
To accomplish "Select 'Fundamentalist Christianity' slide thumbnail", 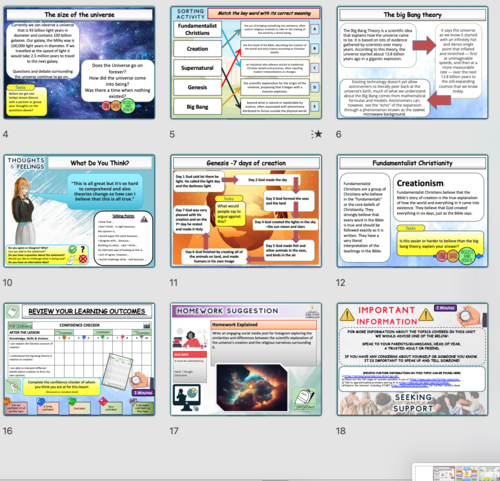I will 413,211.
